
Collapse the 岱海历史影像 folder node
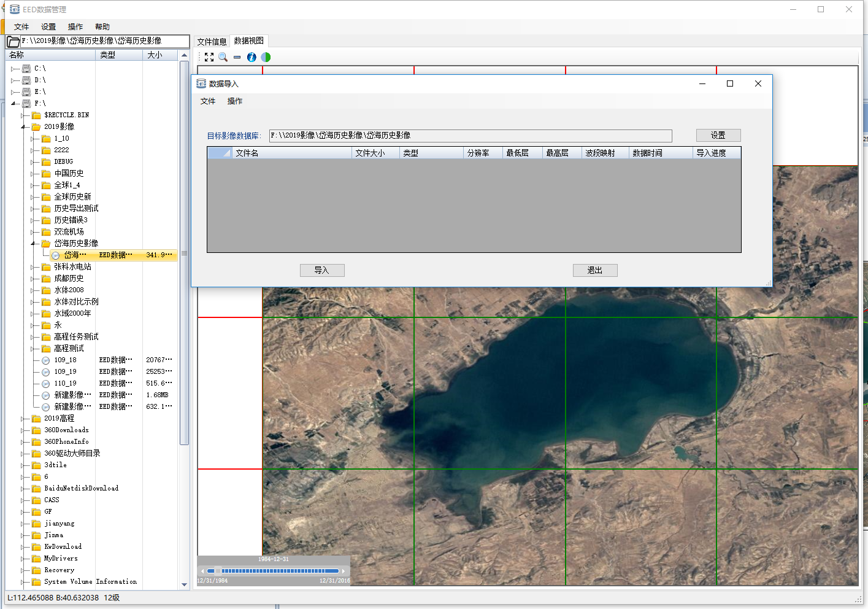point(33,244)
